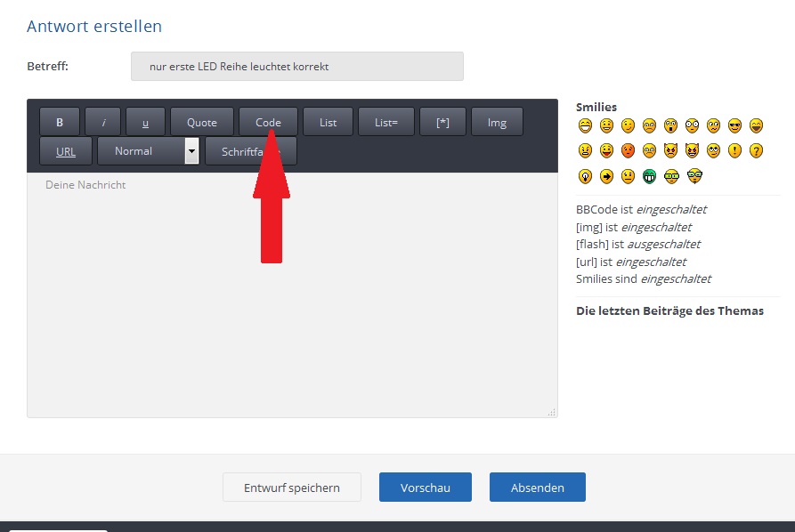Insert the light bulb idea smiley
Viewport: 795px width, 532px height.
(585, 176)
